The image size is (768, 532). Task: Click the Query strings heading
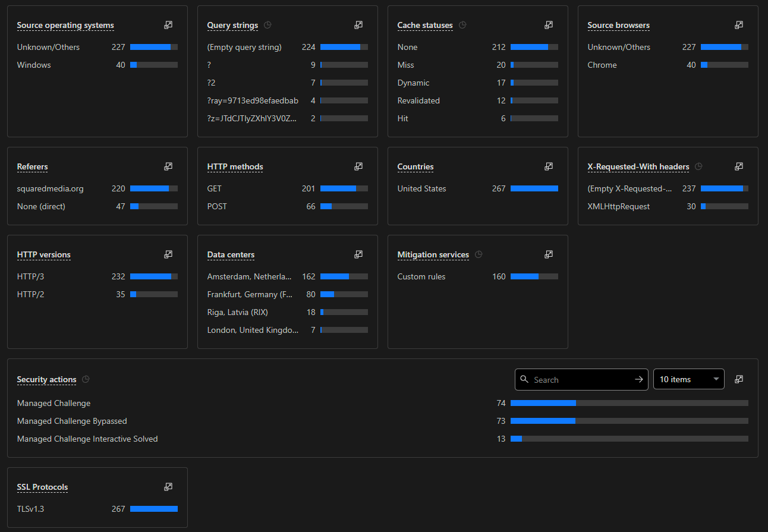coord(232,26)
